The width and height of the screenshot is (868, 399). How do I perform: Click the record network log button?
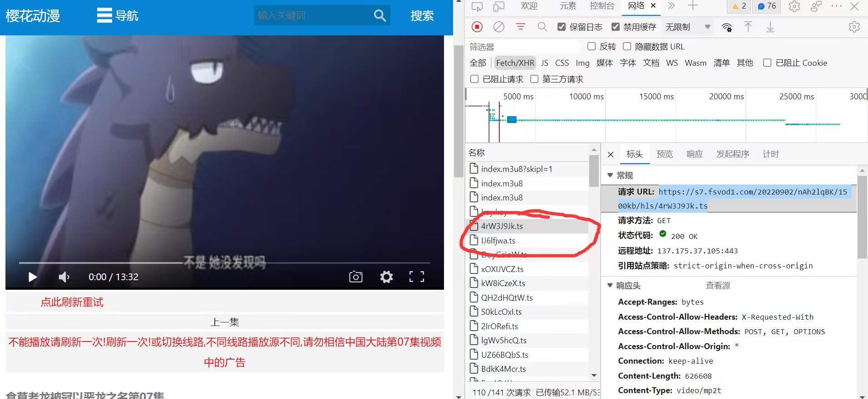(x=477, y=27)
